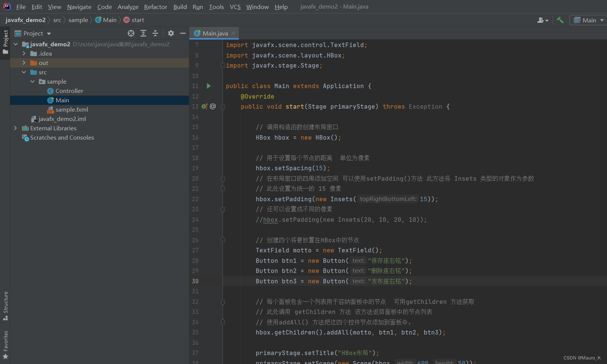Open the Window menu
This screenshot has height=364, width=607.
tap(258, 7)
